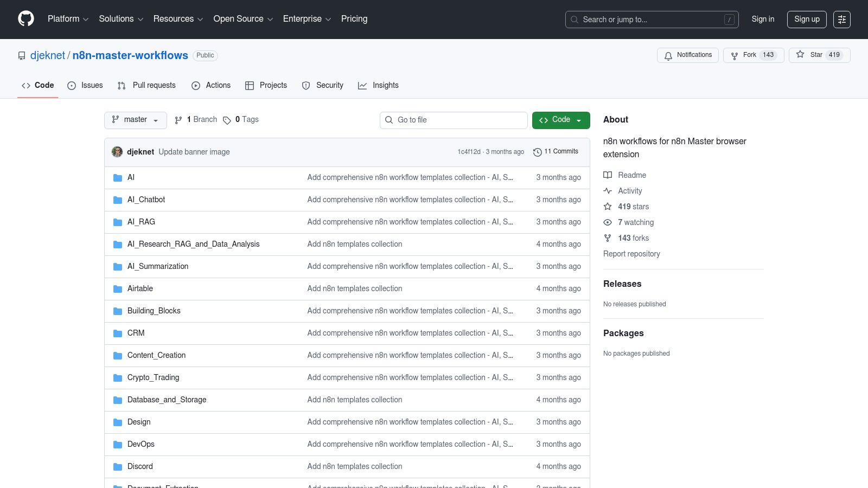Viewport: 868px width, 488px height.
Task: Click the Go to file search field
Action: pyautogui.click(x=454, y=120)
